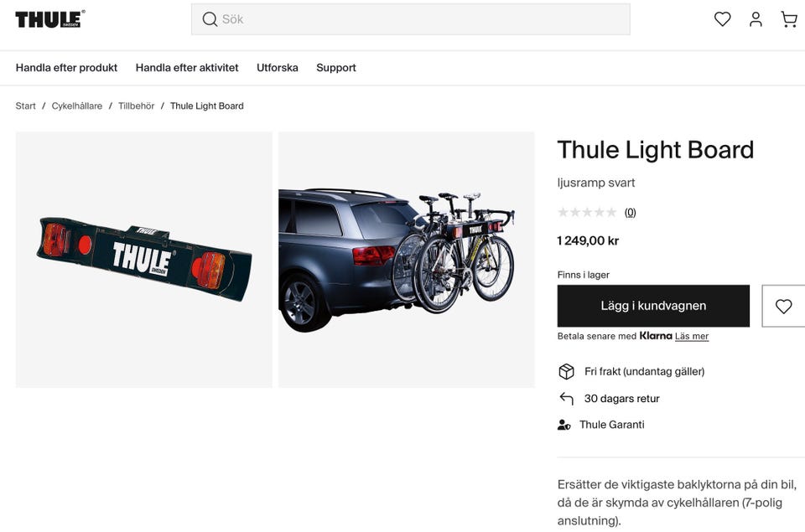Click the free shipping box icon
Screen dimensions: 805x532
pos(566,371)
